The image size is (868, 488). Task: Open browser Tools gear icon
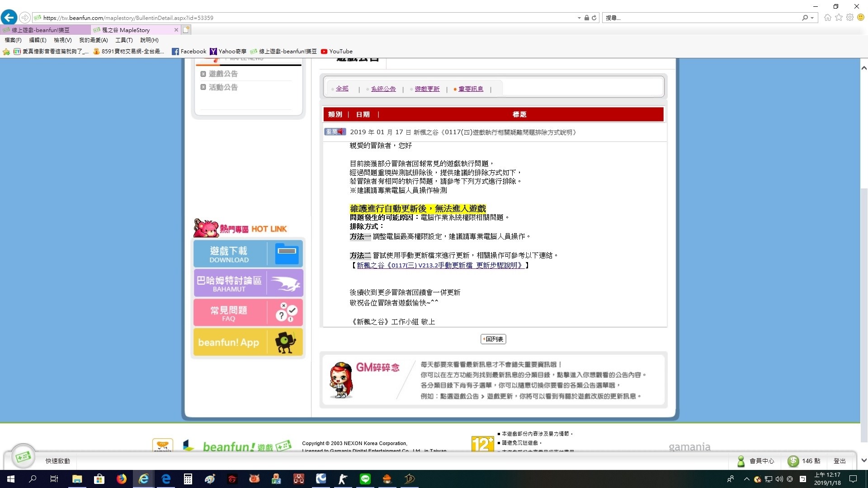tap(850, 17)
